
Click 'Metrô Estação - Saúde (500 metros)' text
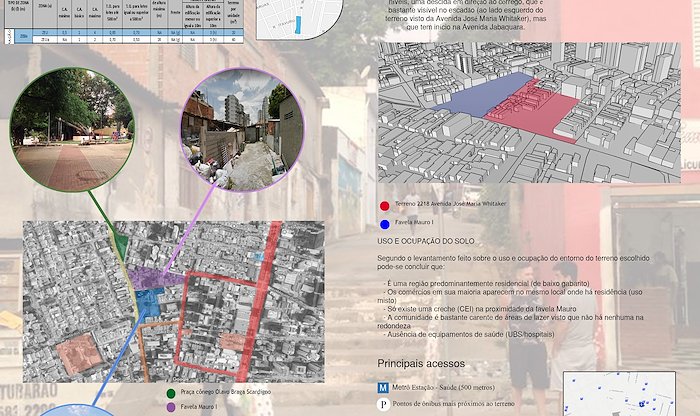point(443,387)
